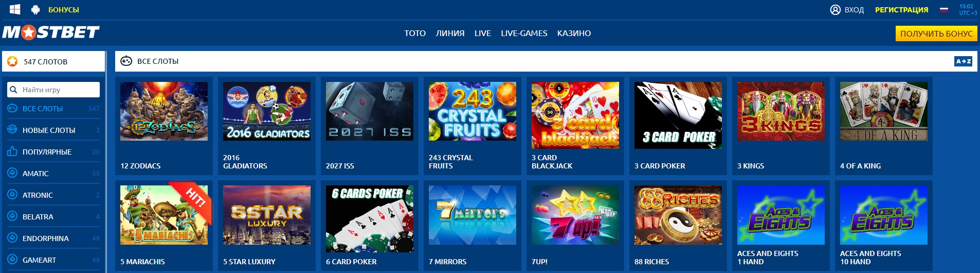Click the ПОЛУЧИТЬ БОНУС button
980x273 pixels.
pyautogui.click(x=936, y=33)
